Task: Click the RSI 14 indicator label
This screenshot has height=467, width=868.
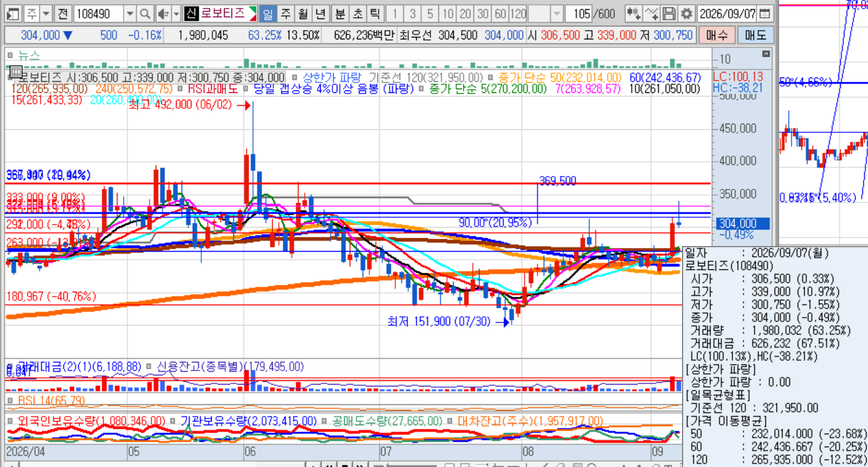Action: (x=51, y=401)
